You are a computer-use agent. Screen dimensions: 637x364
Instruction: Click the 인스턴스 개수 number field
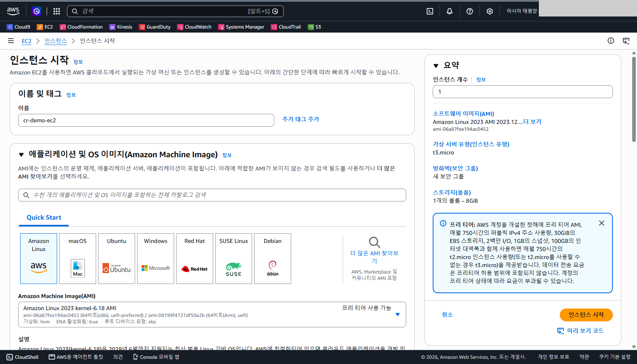523,92
